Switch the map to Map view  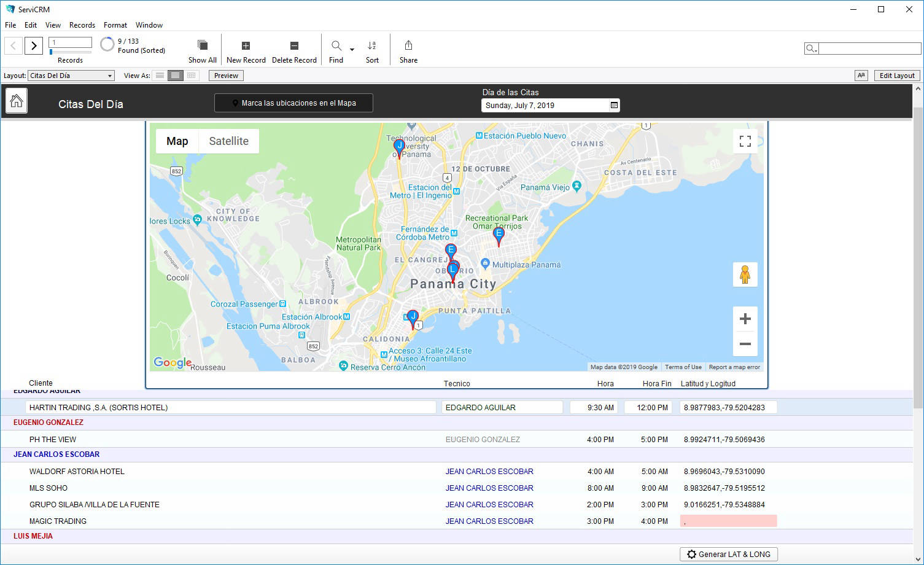(x=177, y=141)
